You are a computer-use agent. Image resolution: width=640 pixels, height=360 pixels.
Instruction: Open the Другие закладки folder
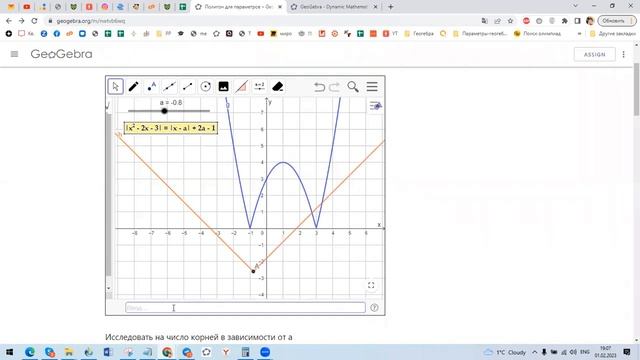click(x=613, y=34)
